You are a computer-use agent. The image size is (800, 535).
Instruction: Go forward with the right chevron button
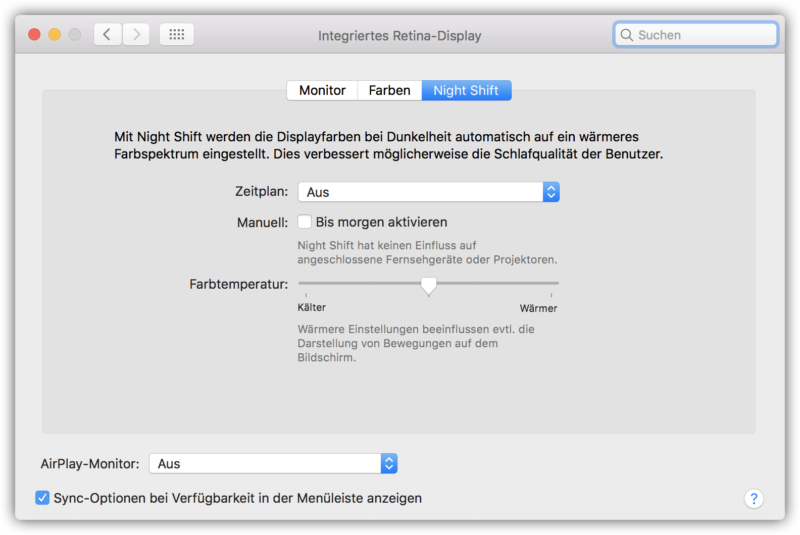point(136,34)
